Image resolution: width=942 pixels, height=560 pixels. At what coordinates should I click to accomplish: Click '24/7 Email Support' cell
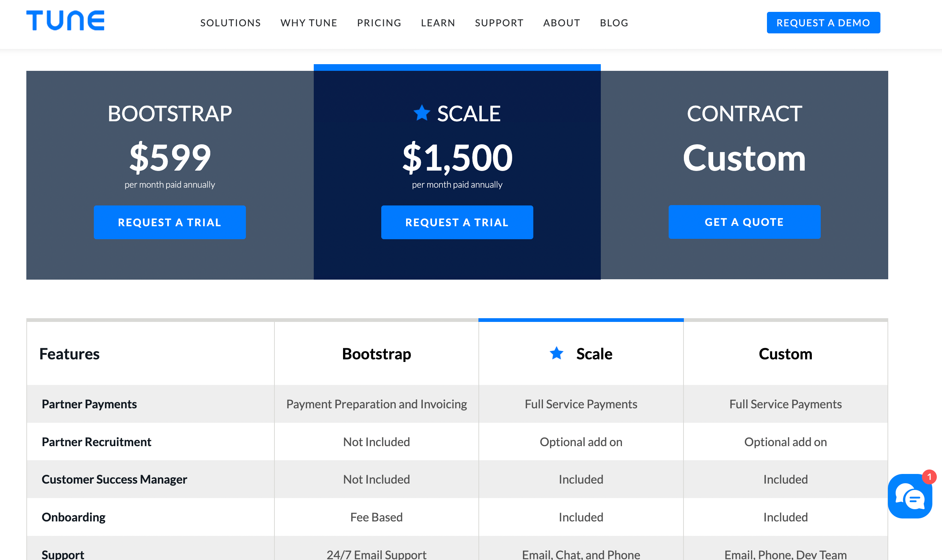(x=376, y=554)
